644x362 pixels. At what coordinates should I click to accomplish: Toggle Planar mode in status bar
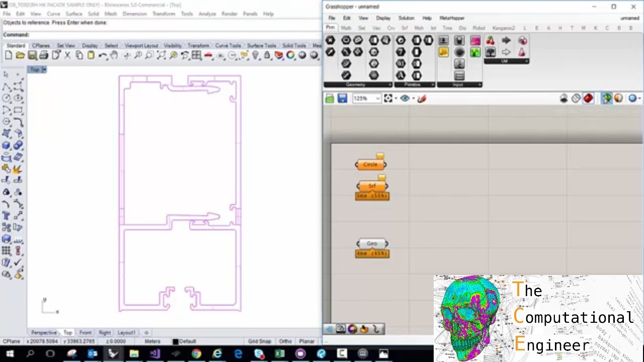pos(306,341)
